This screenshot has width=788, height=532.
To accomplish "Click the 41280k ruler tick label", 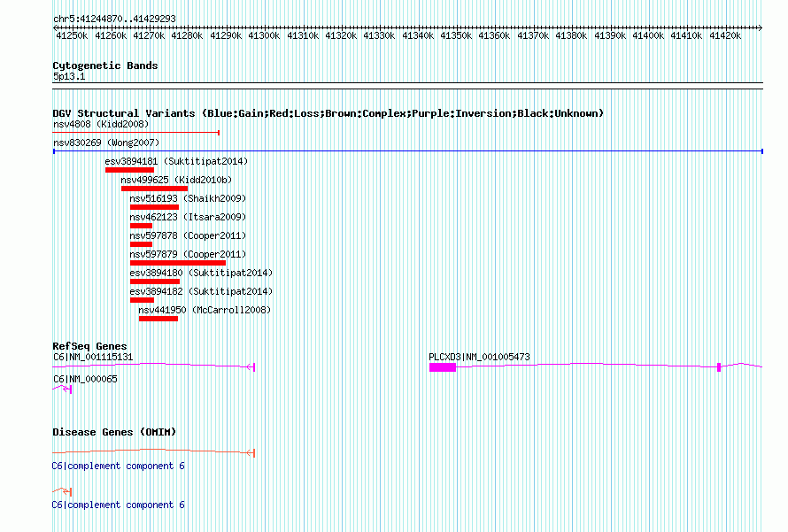I will point(187,36).
